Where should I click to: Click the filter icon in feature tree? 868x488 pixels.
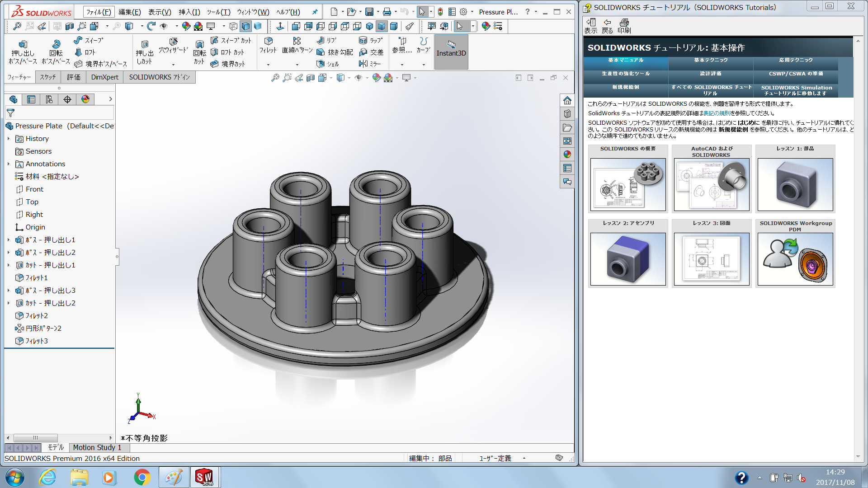[11, 113]
